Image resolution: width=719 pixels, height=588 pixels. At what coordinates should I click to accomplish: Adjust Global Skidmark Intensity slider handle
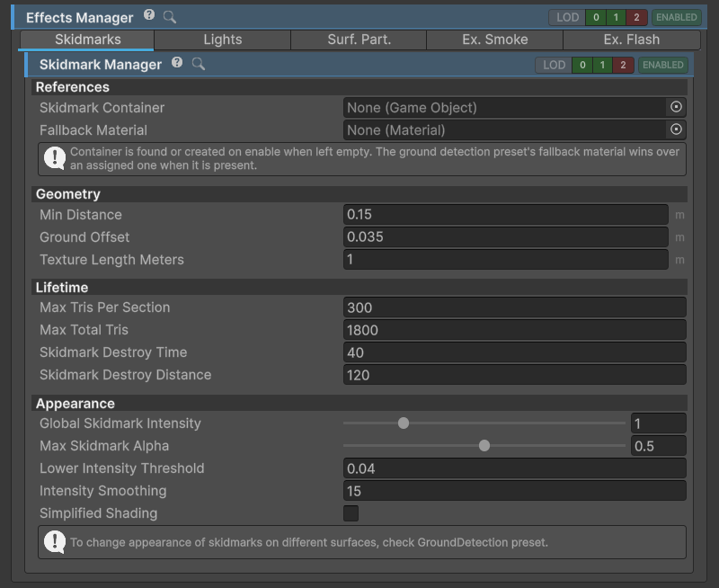[404, 423]
